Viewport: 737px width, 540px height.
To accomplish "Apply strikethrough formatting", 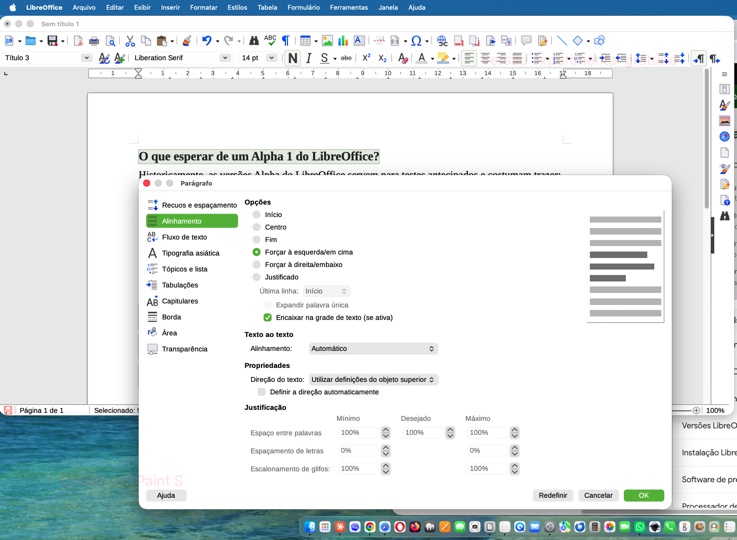I will (x=346, y=58).
